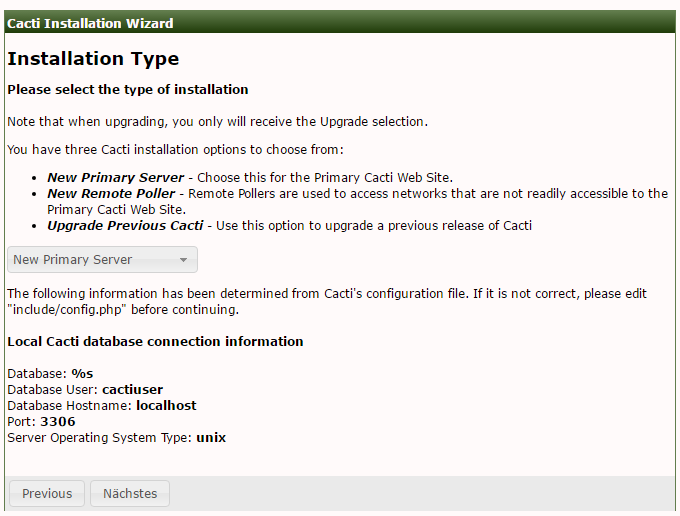Click the Cacti Installation Wizard title
Image resolution: width=680 pixels, height=516 pixels.
(x=90, y=23)
